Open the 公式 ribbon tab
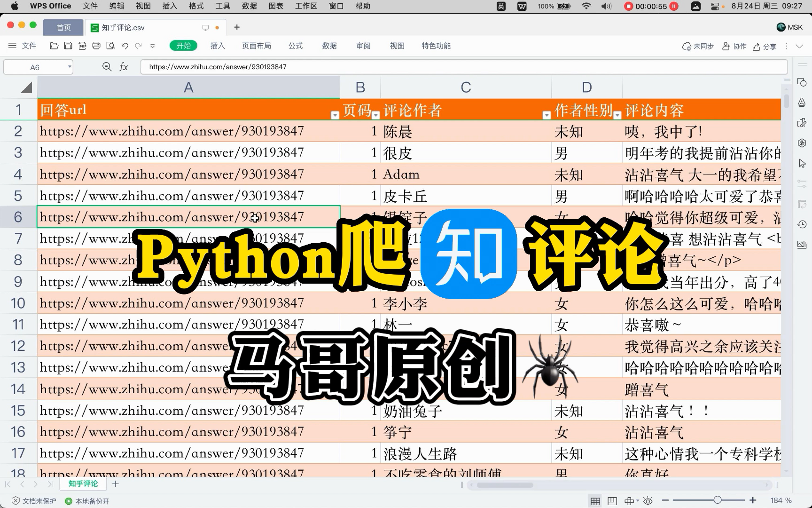This screenshot has height=508, width=812. 296,46
